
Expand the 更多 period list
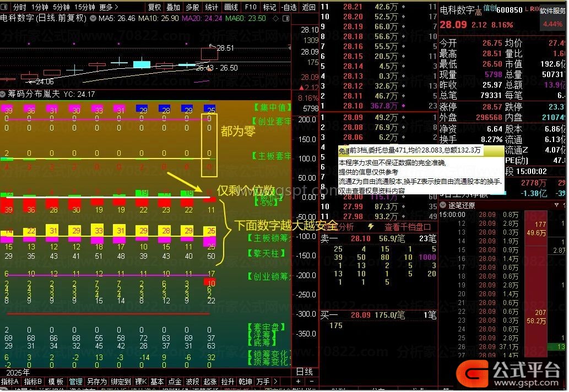(109, 7)
